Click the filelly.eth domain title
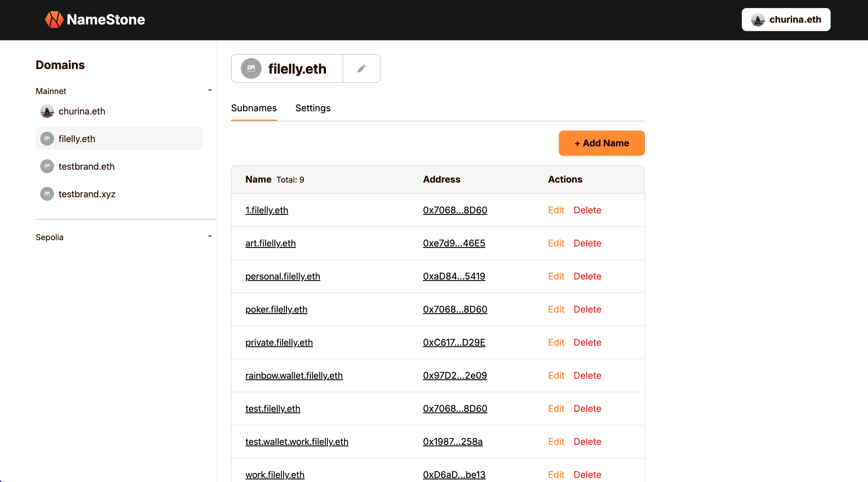 coord(297,69)
